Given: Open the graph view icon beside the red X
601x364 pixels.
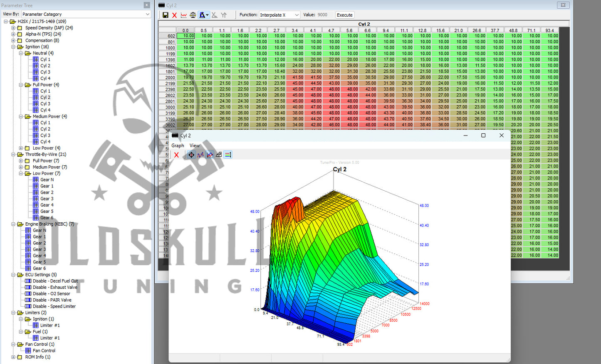Looking at the screenshot, I should 183,15.
